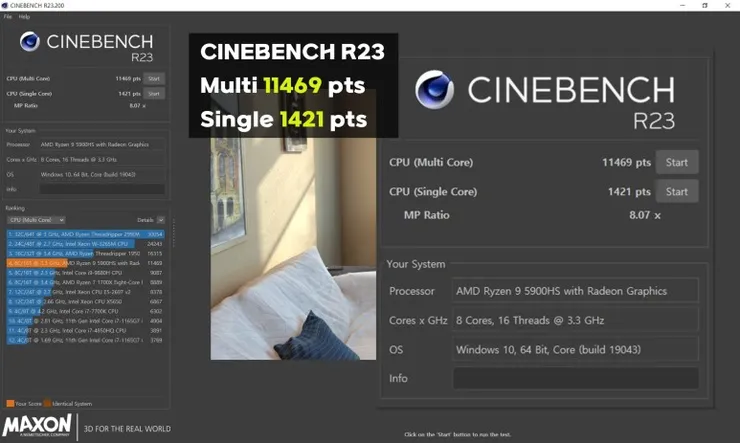The height and width of the screenshot is (443, 740).
Task: Start the CPU (Multi Core) test in the sidebar
Action: click(154, 79)
